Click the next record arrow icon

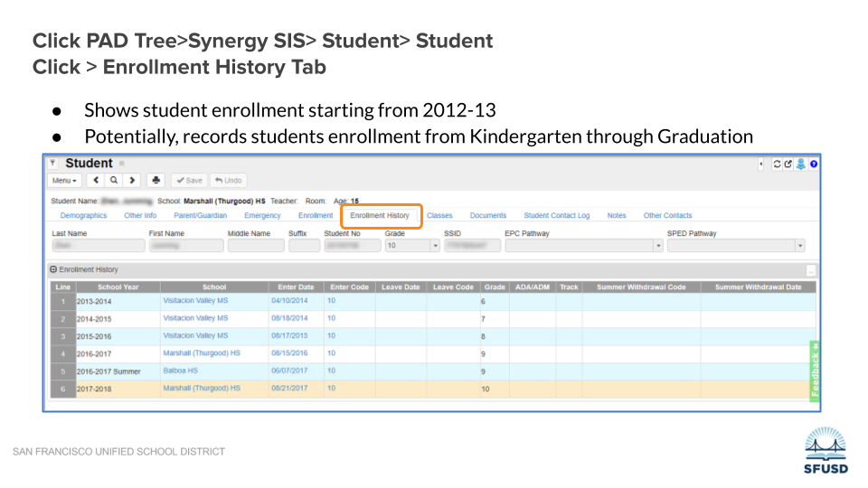tap(133, 180)
